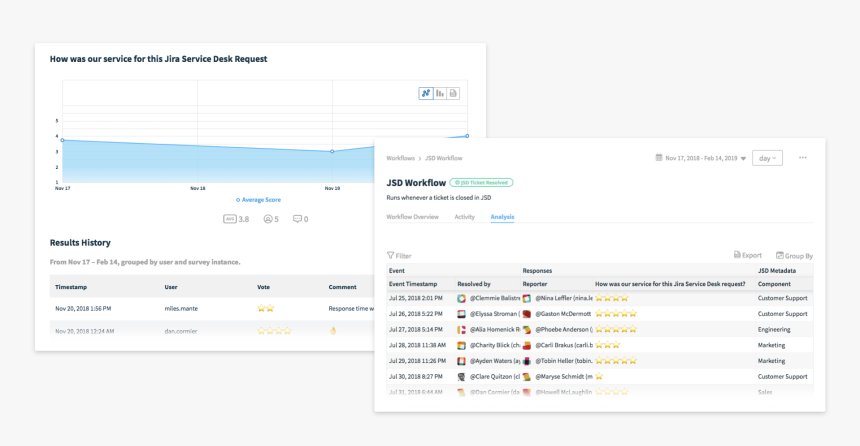Click the Vote column header
860x446 pixels.
[x=263, y=287]
